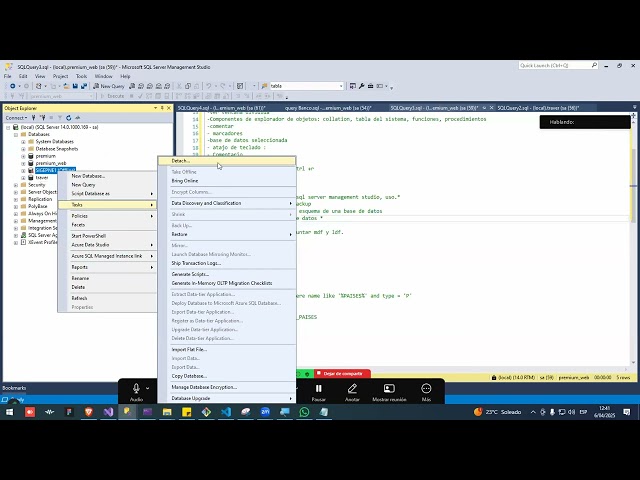This screenshot has height=480, width=640.
Task: Expand the Database Snapshots node
Action: pos(23,149)
